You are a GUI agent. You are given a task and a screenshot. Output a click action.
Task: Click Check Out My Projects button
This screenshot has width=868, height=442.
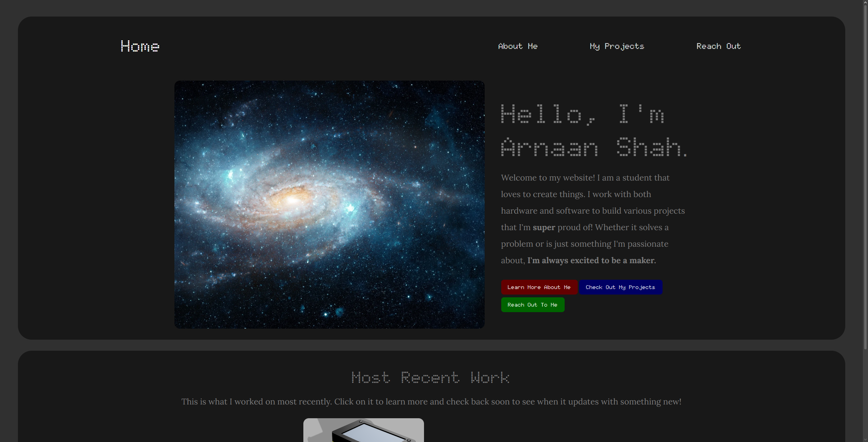620,287
